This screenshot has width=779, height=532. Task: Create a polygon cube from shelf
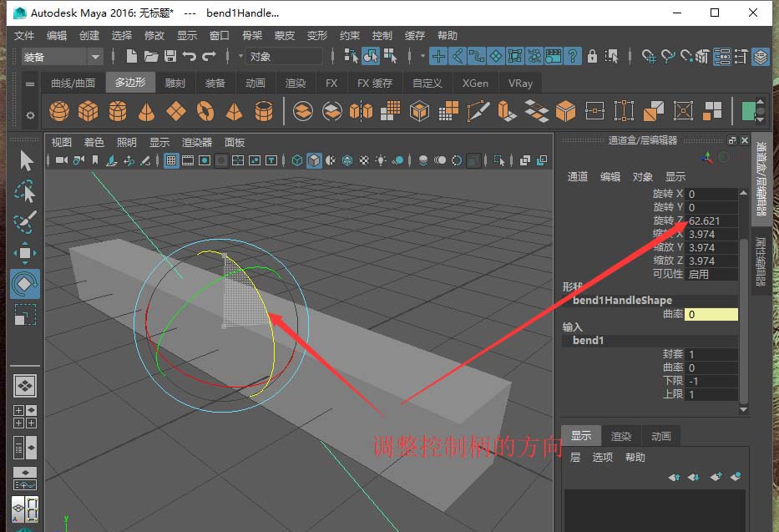[88, 110]
